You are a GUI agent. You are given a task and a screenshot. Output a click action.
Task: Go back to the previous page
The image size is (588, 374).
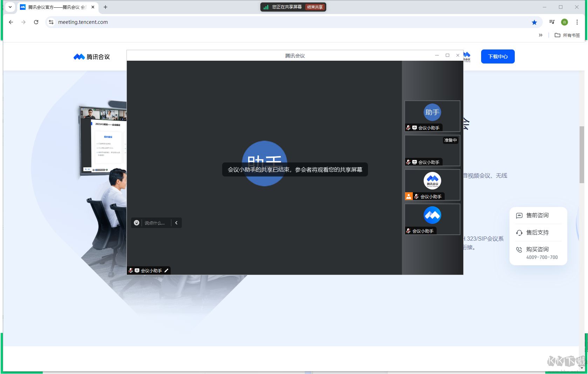(x=11, y=22)
